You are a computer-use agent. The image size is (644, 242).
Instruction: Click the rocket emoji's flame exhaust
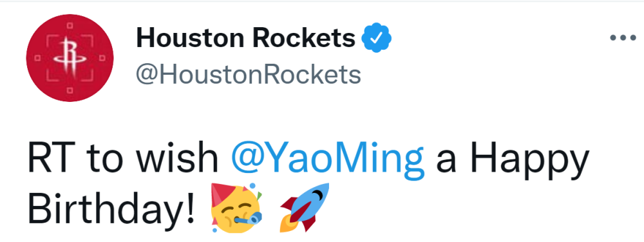288,223
